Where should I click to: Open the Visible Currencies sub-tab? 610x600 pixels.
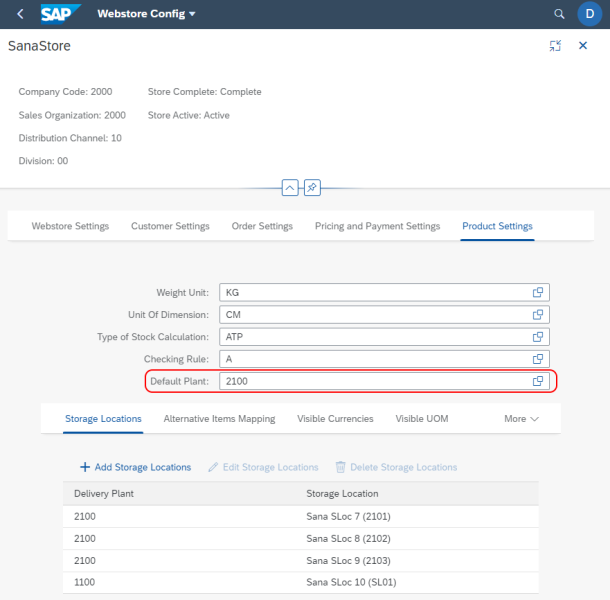pos(335,419)
